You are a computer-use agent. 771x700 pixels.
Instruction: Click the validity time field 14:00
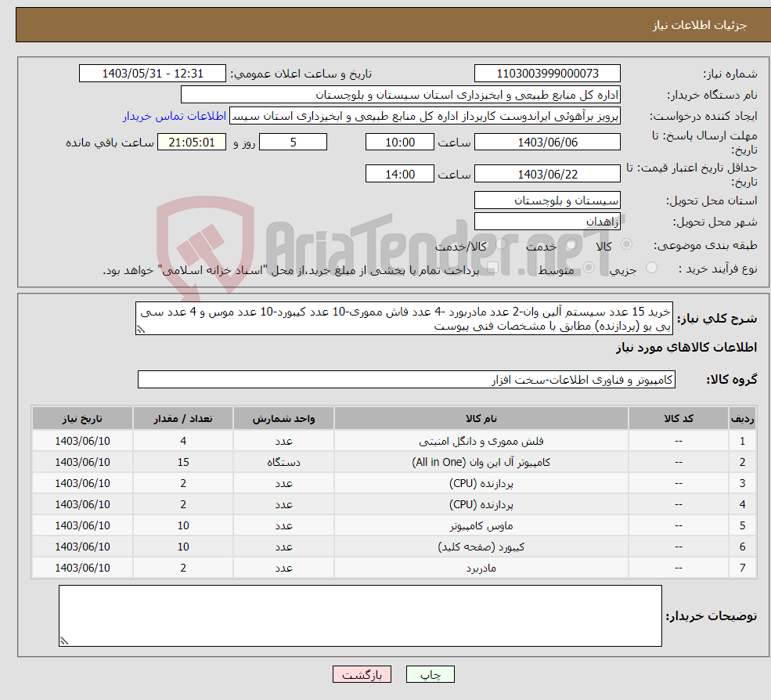coord(400,174)
